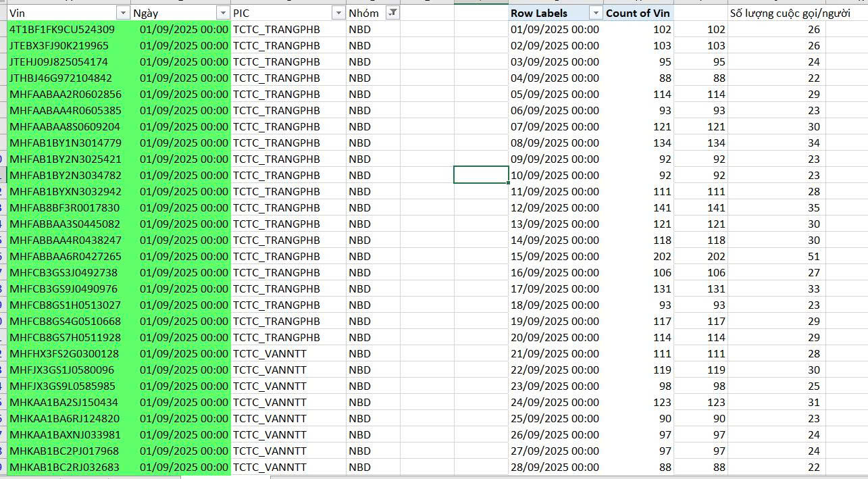Select pivot row label 24/09/2025 00:00
The width and height of the screenshot is (868, 479).
555,402
